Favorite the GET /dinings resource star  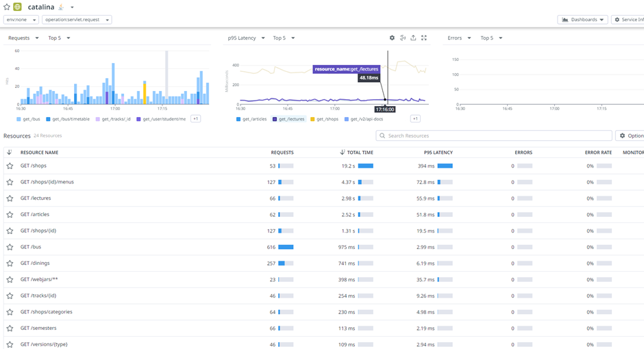[x=10, y=263]
